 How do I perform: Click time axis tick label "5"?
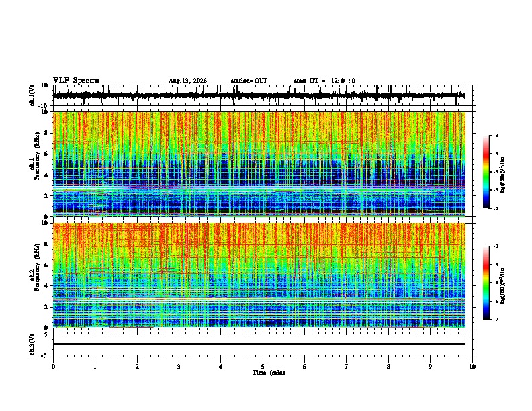263,367
